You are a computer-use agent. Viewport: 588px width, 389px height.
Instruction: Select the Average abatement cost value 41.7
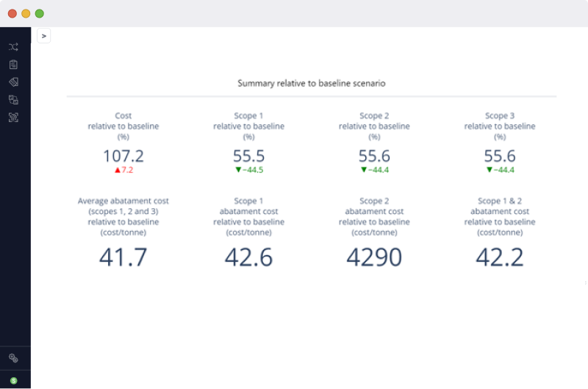123,257
